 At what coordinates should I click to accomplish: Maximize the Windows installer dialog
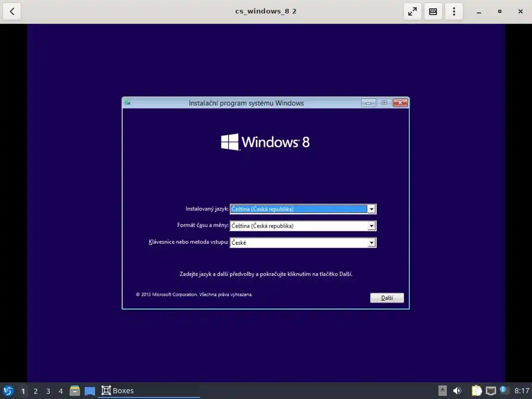click(384, 103)
